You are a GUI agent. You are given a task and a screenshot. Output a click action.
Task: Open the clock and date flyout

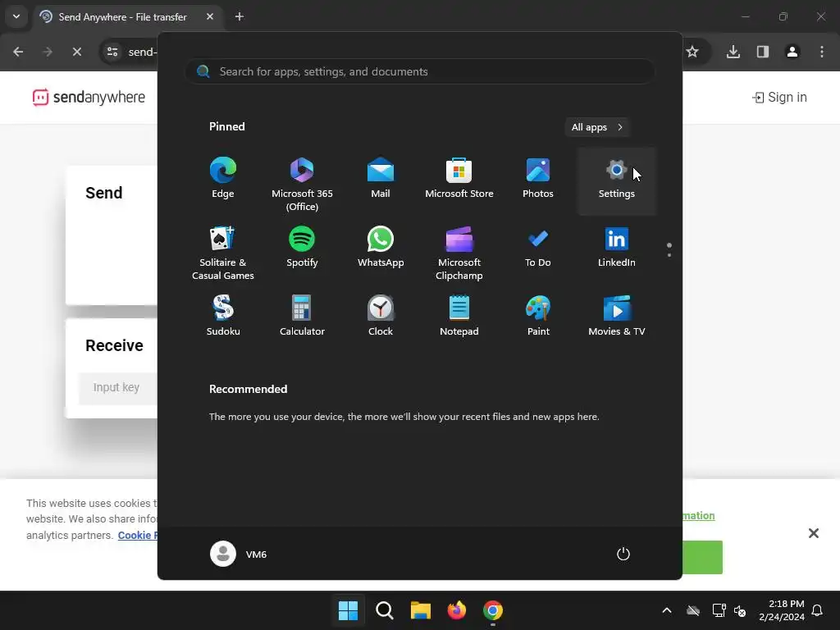[782, 610]
